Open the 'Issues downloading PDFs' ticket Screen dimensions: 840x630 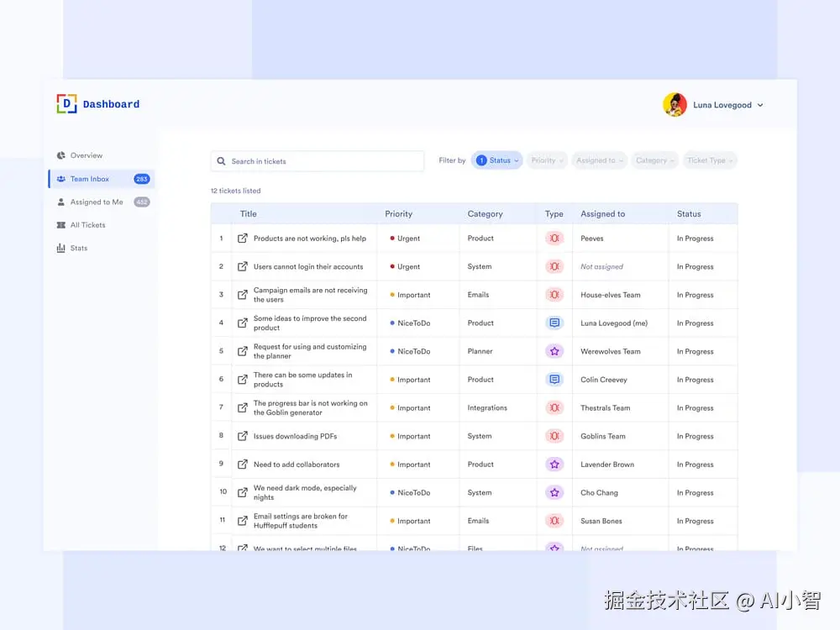(x=243, y=436)
